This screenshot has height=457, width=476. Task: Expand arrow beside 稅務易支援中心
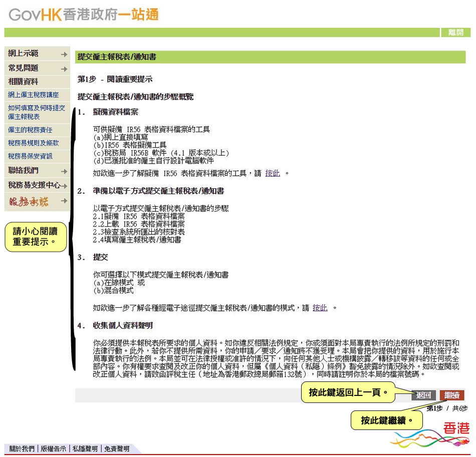pos(64,186)
